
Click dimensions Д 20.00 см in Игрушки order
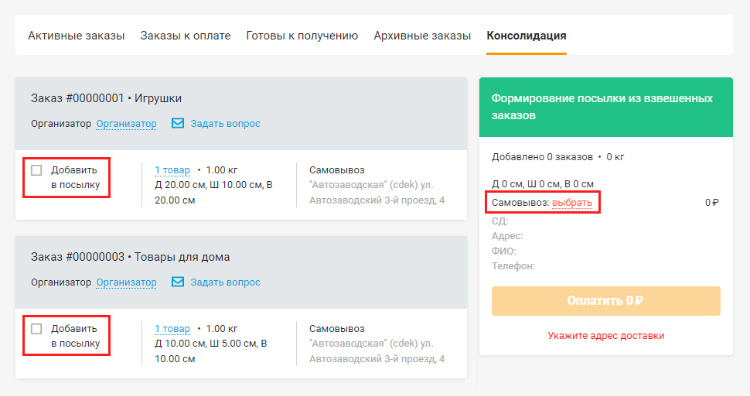pyautogui.click(x=213, y=192)
